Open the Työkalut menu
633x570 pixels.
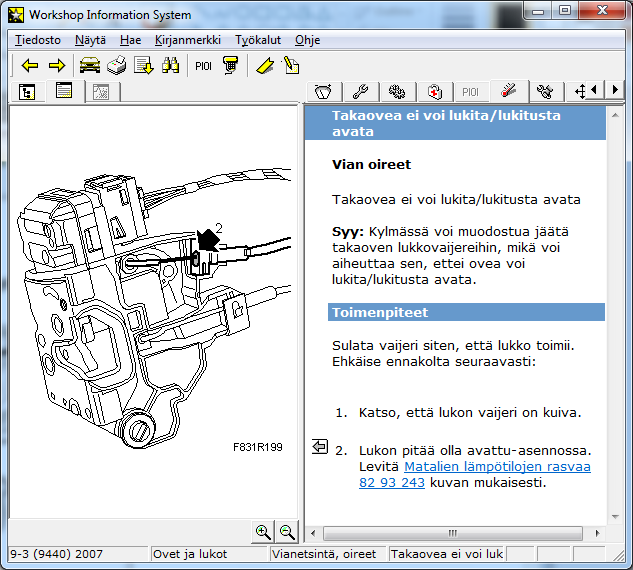[258, 40]
